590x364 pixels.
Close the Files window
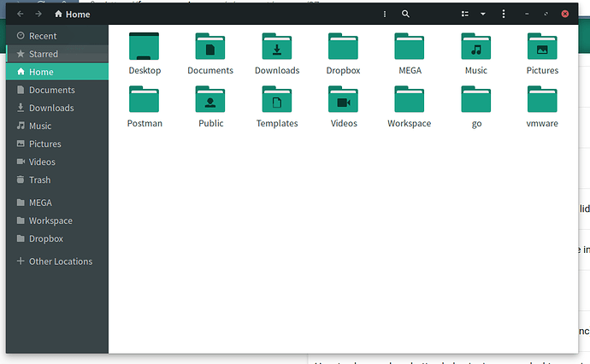pos(565,14)
